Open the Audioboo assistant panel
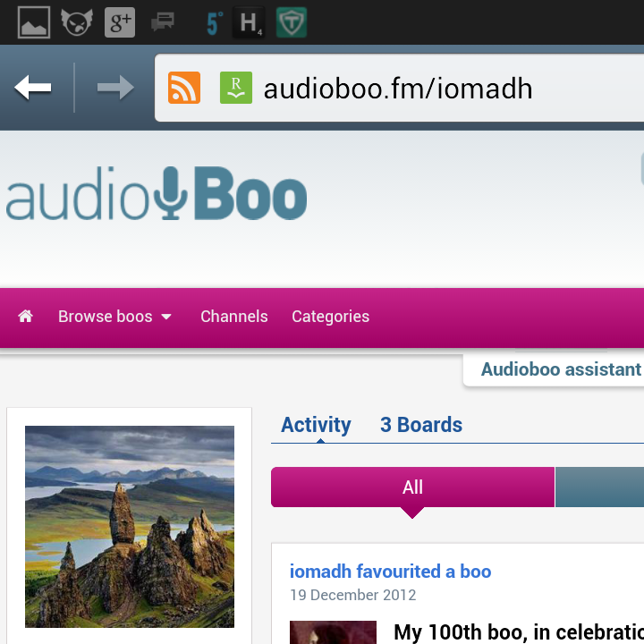Screen dimensions: 644x644 click(559, 369)
